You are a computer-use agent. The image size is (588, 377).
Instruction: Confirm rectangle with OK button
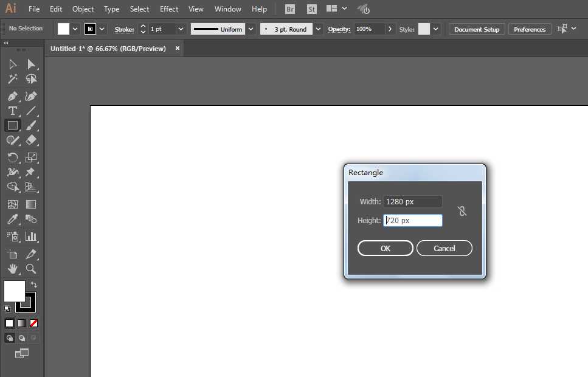click(x=386, y=248)
